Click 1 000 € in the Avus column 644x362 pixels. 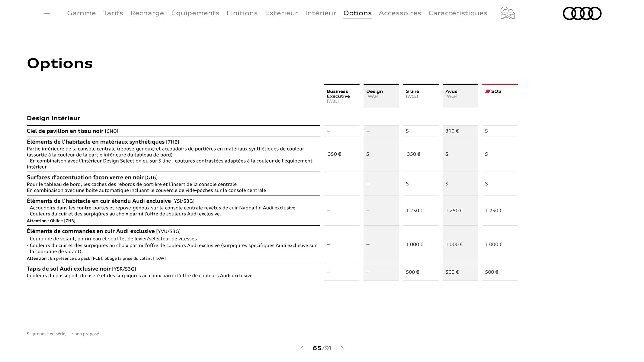pos(454,244)
